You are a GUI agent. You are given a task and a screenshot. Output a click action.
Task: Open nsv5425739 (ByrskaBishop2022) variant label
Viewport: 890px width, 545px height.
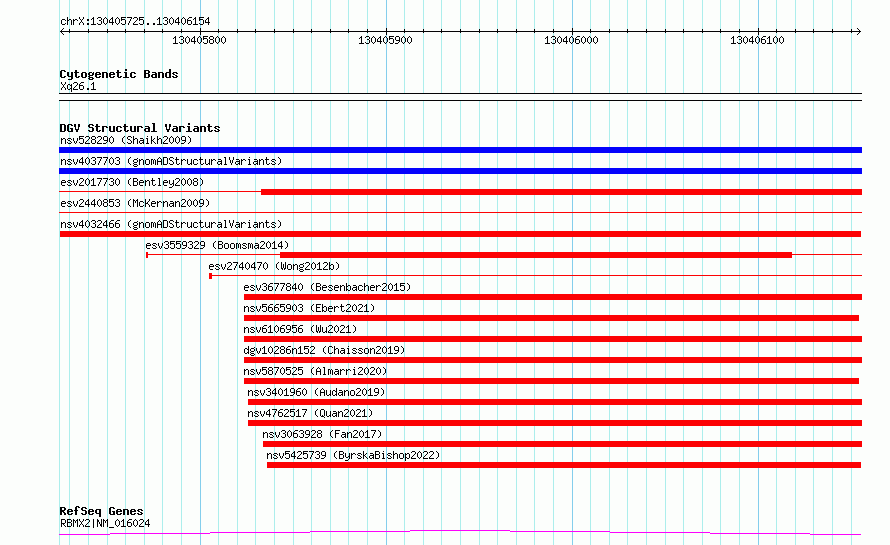click(x=353, y=455)
